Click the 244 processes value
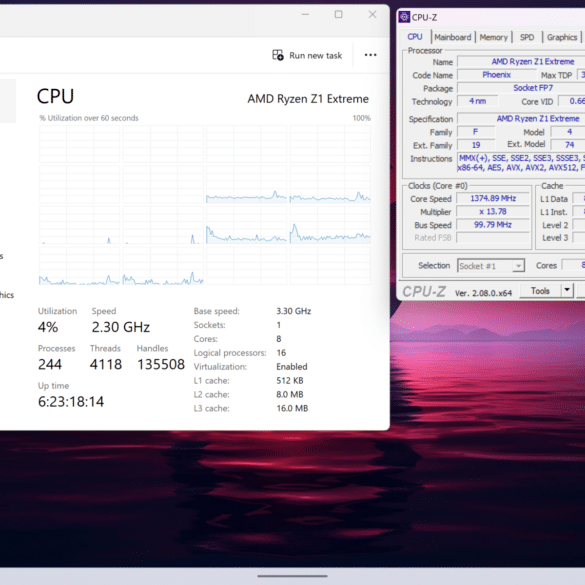This screenshot has height=585, width=585. click(x=50, y=365)
